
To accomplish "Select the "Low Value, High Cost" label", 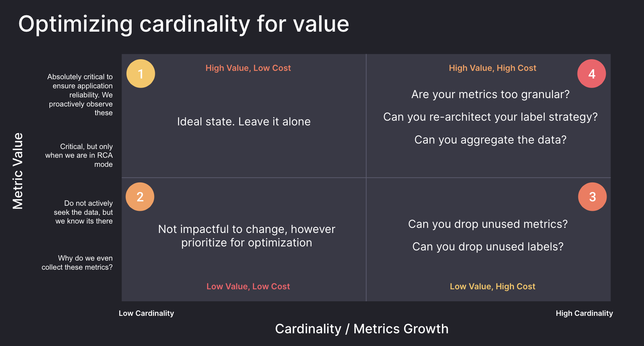I will point(492,286).
